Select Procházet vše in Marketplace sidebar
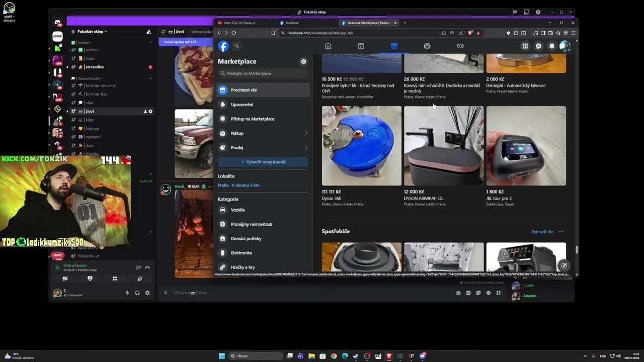 264,90
